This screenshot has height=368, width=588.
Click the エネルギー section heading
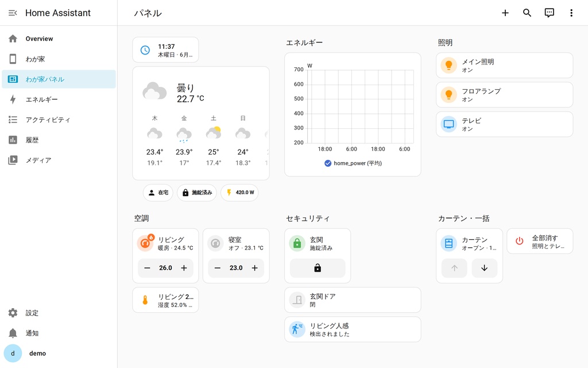[304, 43]
